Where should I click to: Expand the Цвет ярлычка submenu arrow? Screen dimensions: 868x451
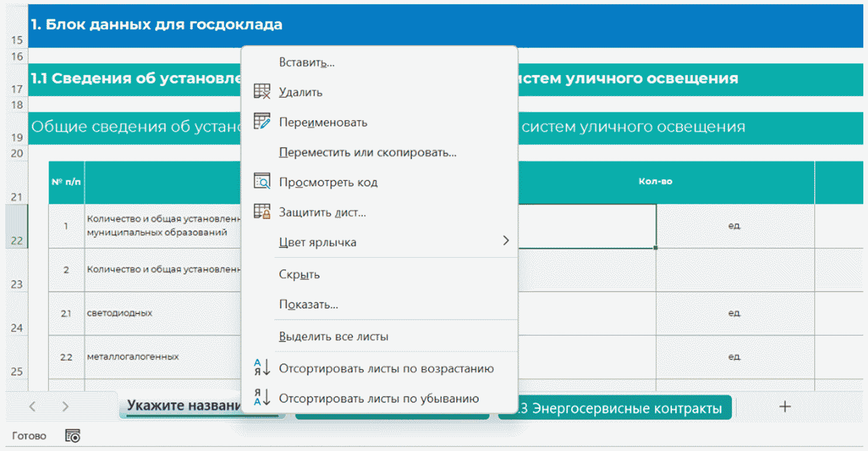pyautogui.click(x=506, y=241)
